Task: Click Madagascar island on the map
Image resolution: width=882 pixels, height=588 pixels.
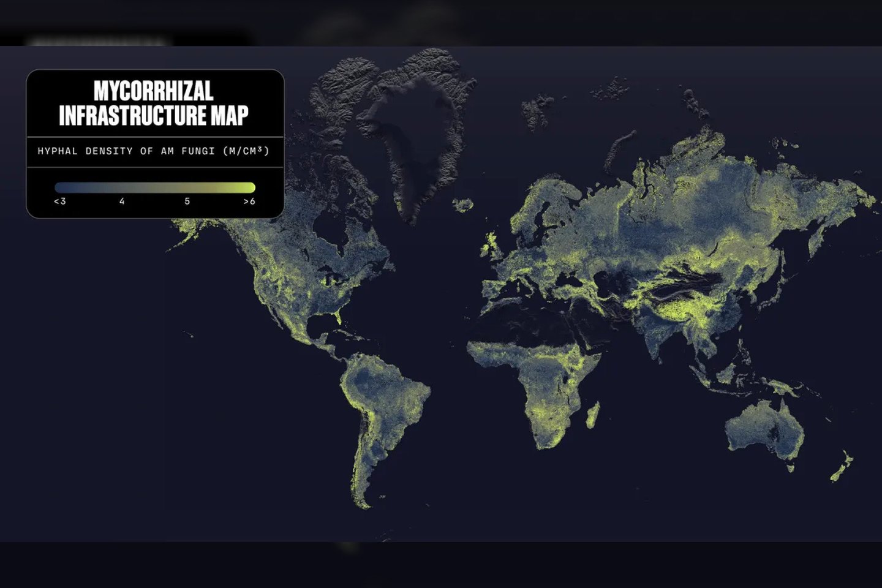Action: (592, 415)
